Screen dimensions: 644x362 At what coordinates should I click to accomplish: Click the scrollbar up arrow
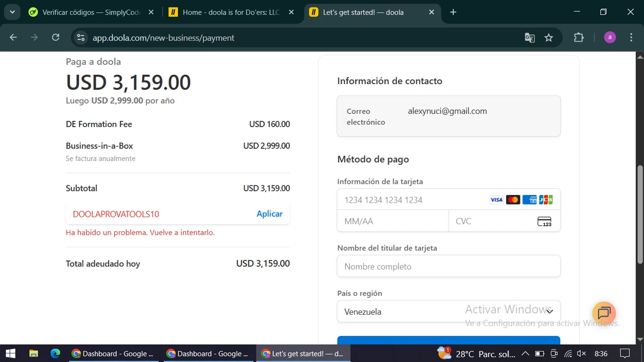tap(640, 56)
